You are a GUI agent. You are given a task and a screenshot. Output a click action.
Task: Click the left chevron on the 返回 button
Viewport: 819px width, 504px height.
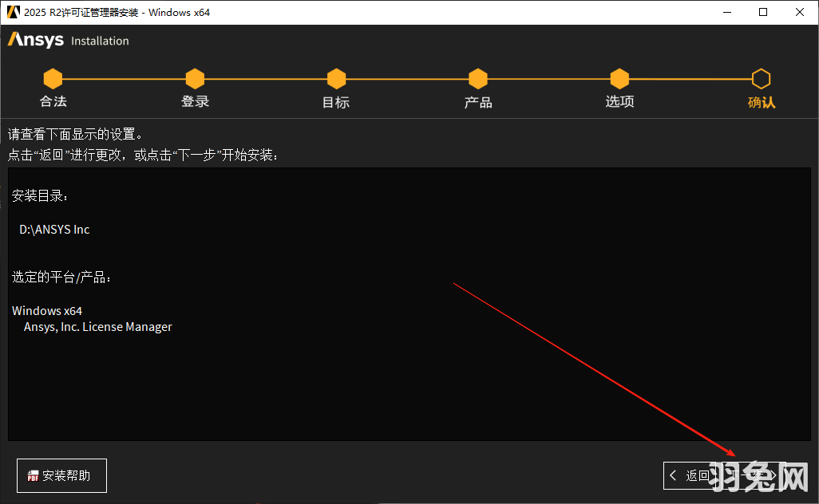point(673,475)
